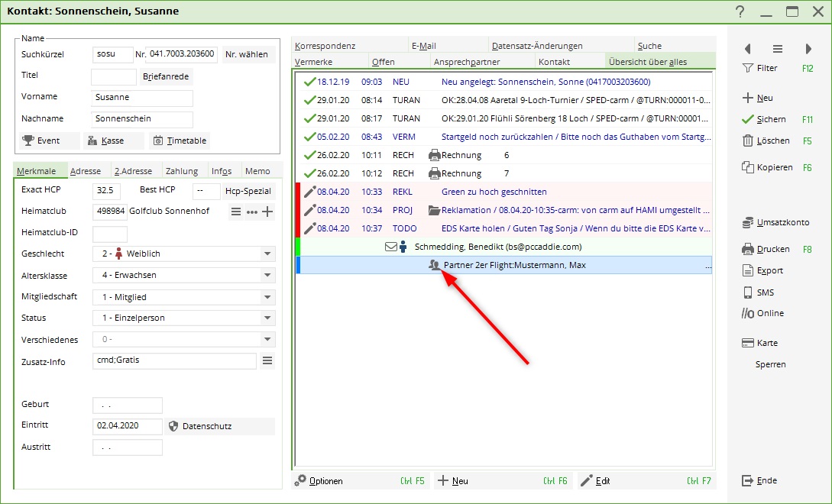Open the Timetable for this contact
This screenshot has width=832, height=504.
point(179,141)
